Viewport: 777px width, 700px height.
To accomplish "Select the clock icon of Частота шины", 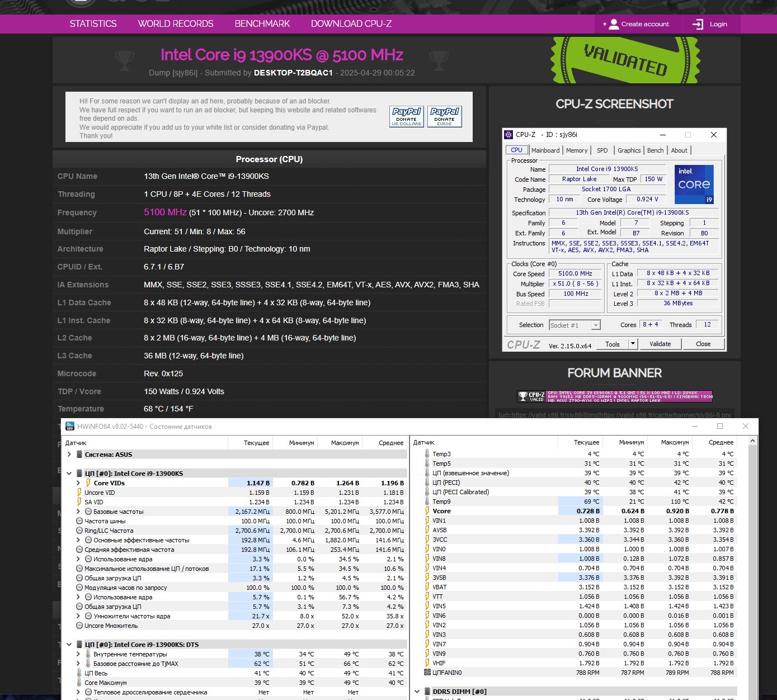I will [x=79, y=521].
